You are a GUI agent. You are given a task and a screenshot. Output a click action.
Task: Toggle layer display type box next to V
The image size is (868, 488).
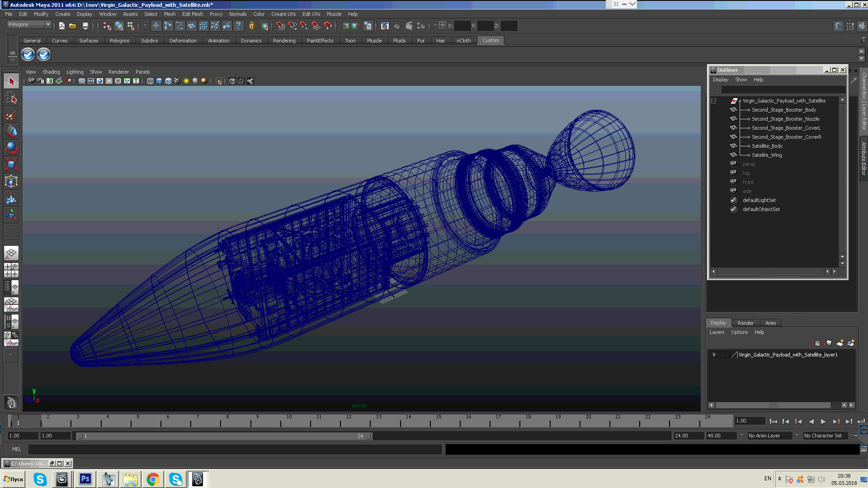[x=724, y=355]
